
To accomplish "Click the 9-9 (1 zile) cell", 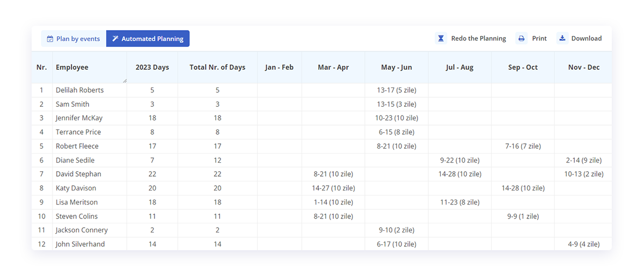I will coord(523,216).
